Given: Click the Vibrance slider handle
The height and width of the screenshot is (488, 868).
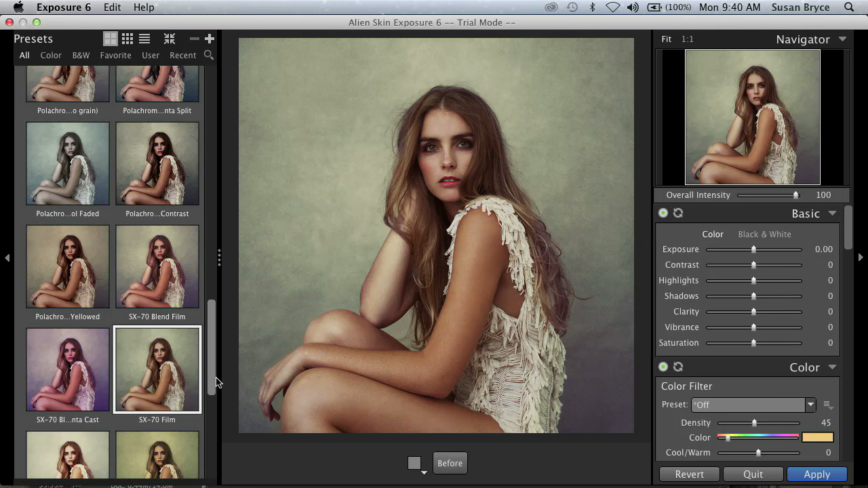Looking at the screenshot, I should click(753, 327).
